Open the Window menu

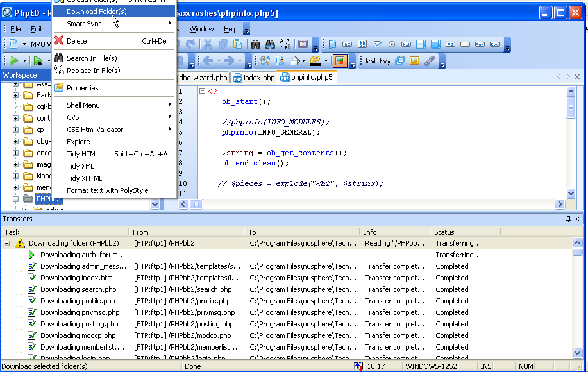201,29
